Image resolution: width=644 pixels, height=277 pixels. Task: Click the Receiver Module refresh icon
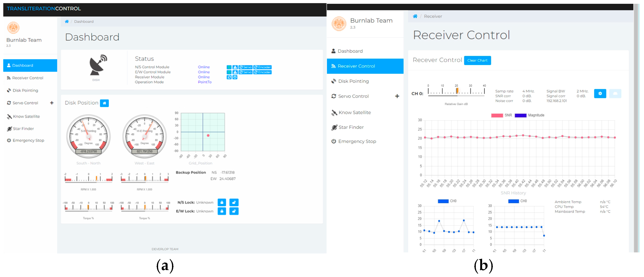[229, 77]
